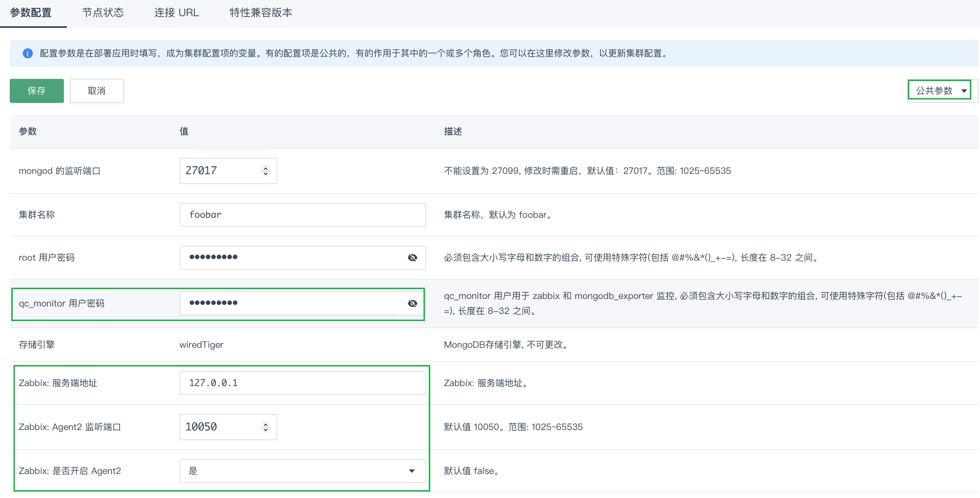Click the mongod port field showing 27017
980x498 pixels.
[228, 171]
